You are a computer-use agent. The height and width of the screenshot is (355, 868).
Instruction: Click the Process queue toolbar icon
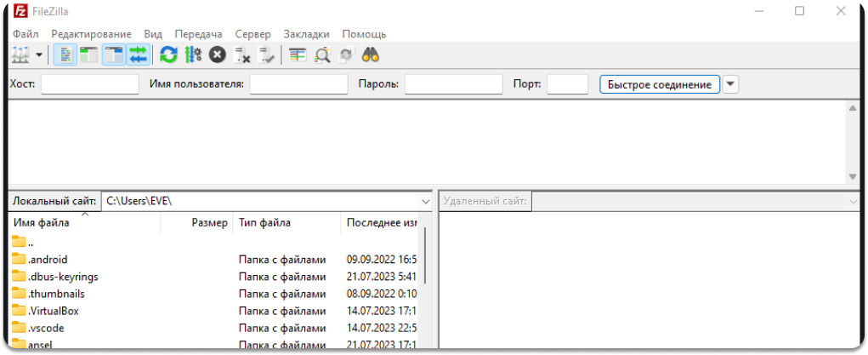click(193, 55)
